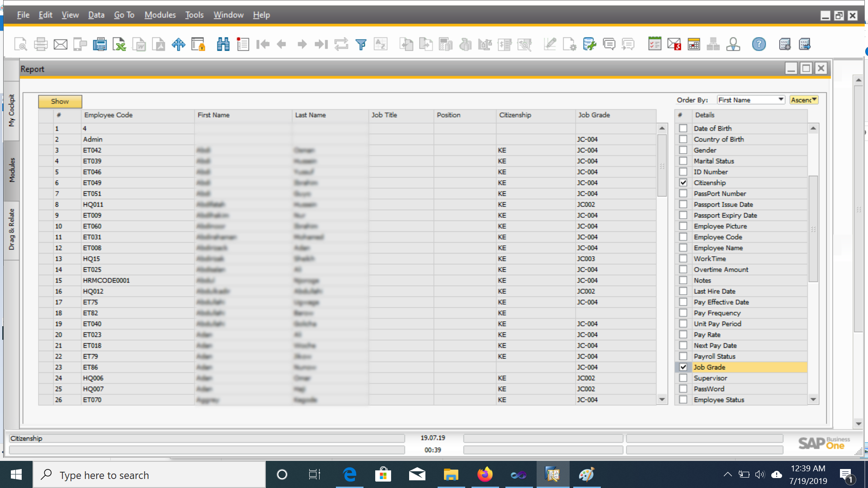Click the Send Email envelope icon
Viewport: 868px width, 488px height.
coord(61,44)
